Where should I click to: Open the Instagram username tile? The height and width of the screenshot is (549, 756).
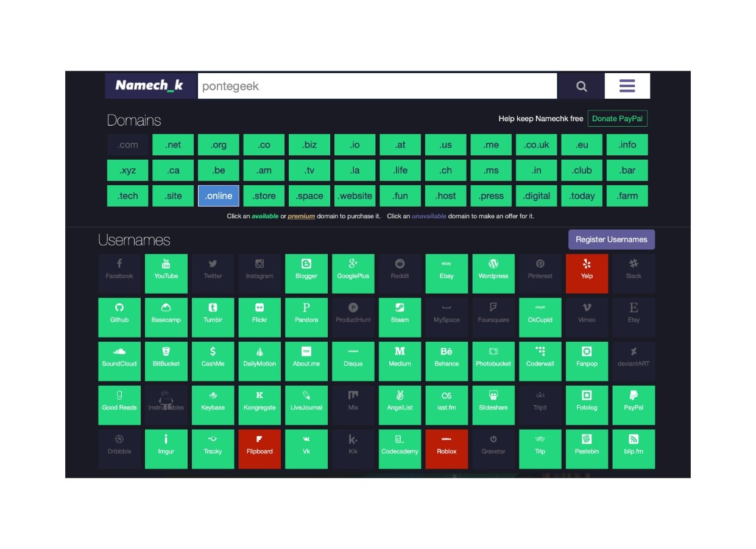[x=260, y=274]
